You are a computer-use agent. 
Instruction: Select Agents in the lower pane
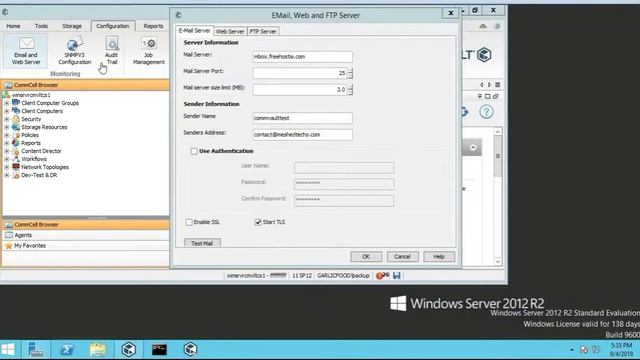(86, 235)
